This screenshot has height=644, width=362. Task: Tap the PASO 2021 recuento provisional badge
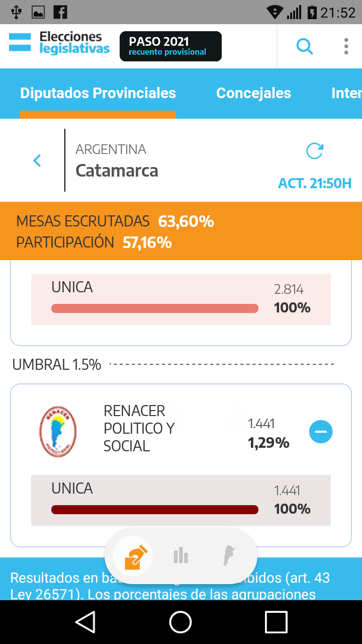[x=170, y=46]
